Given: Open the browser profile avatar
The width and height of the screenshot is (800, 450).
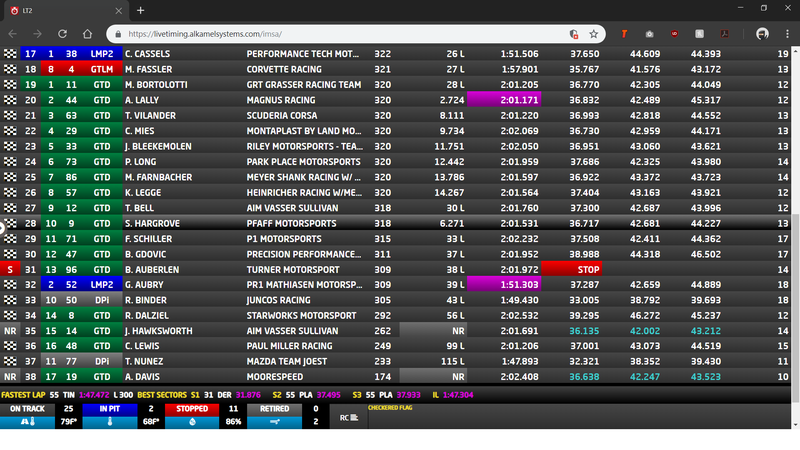Looking at the screenshot, I should pos(762,34).
